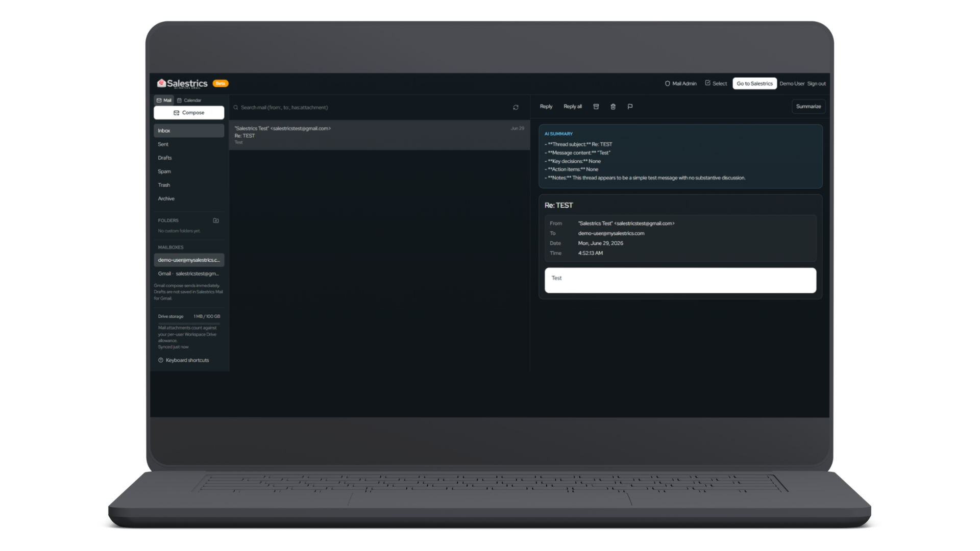Delete the message with trash icon

613,107
